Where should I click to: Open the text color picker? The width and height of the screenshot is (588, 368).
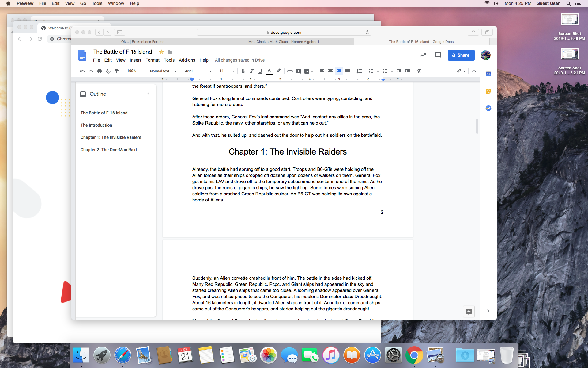269,71
